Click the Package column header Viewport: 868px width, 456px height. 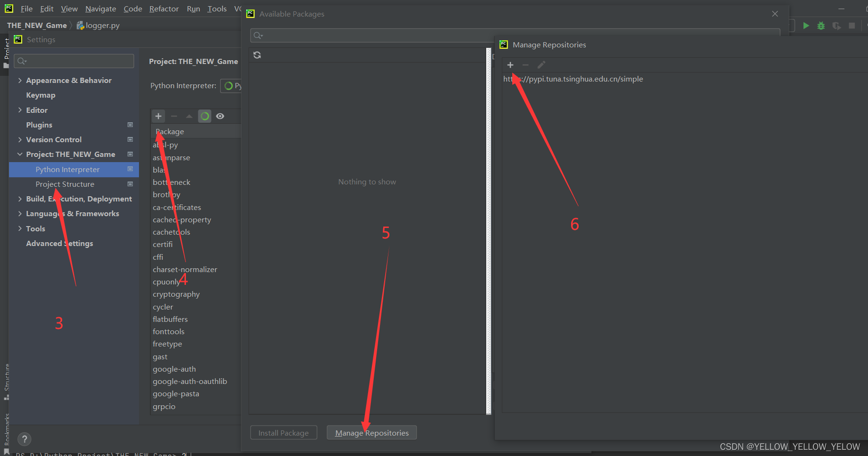196,131
